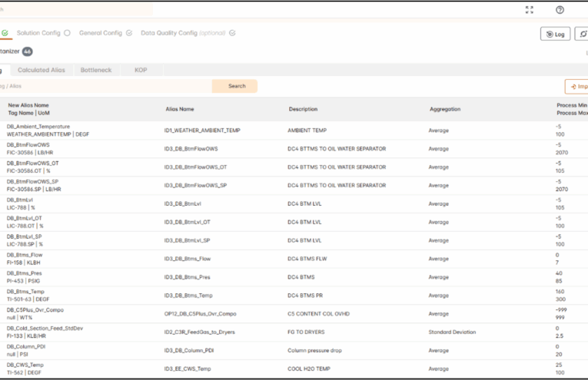
Task: Click the Description column header
Action: click(x=303, y=109)
